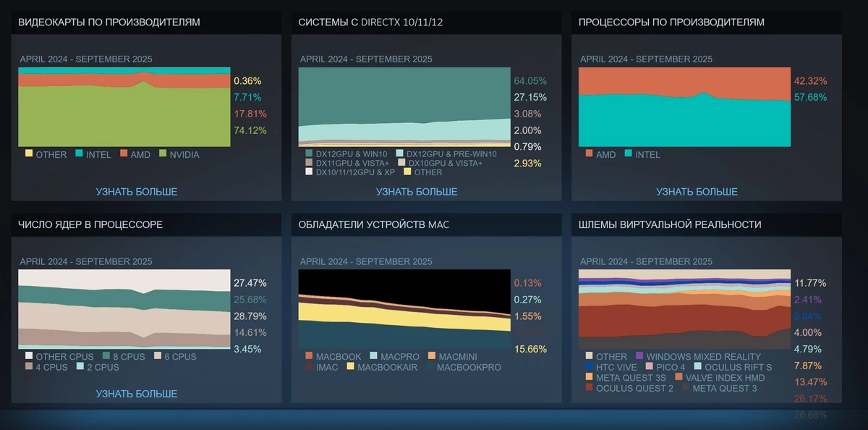Click the DX12GPU & WIN10 legend swatch
This screenshot has height=430, width=868.
[x=310, y=153]
